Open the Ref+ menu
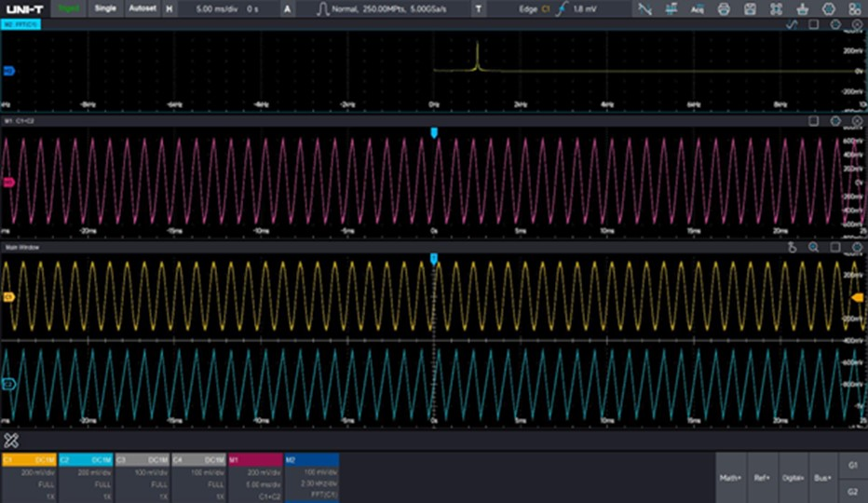Screen dimensions: 868x503 [762, 478]
